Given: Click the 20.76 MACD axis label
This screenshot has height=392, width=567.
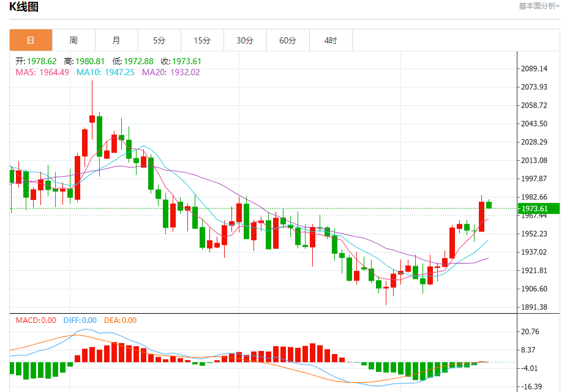Looking at the screenshot, I should click(530, 331).
